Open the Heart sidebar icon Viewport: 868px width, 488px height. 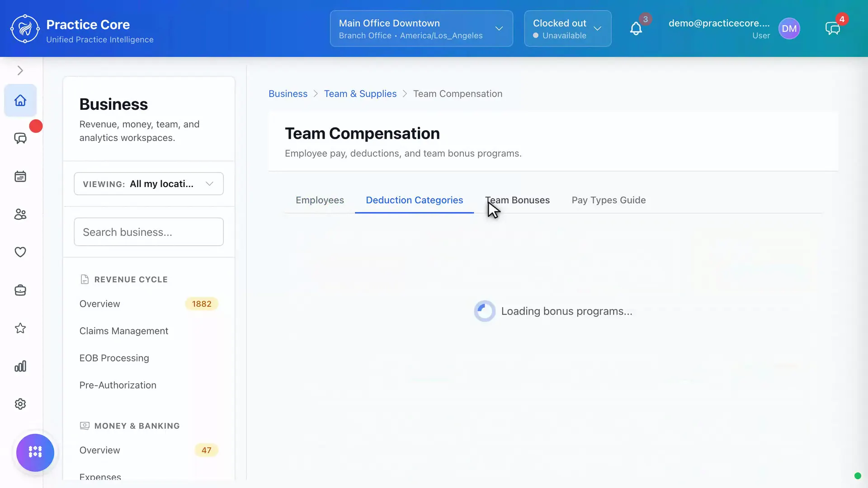[20, 252]
